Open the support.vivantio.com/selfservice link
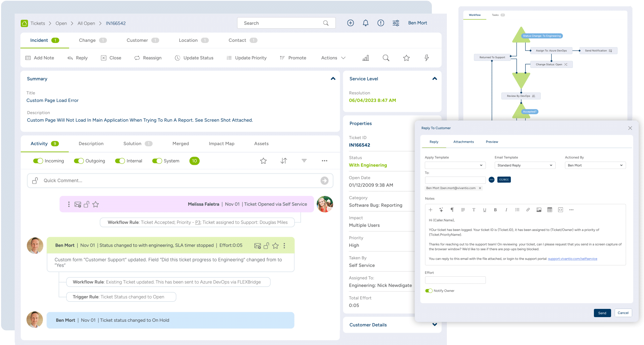644x345 pixels. click(x=572, y=259)
